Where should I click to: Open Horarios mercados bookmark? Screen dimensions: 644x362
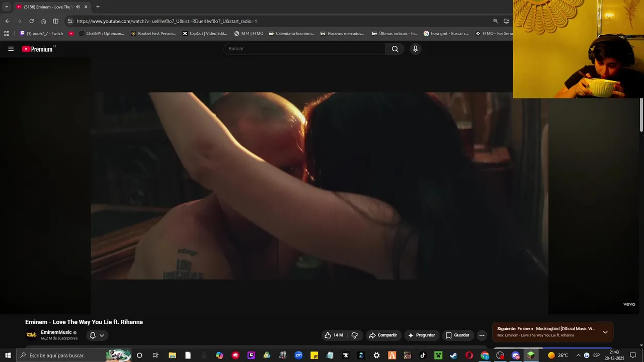click(342, 34)
